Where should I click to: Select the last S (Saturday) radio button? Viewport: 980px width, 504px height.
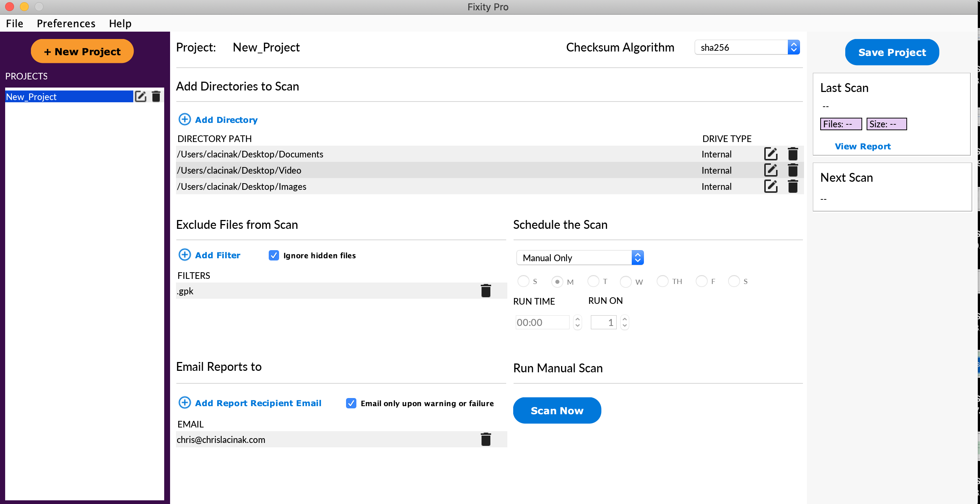(x=734, y=281)
